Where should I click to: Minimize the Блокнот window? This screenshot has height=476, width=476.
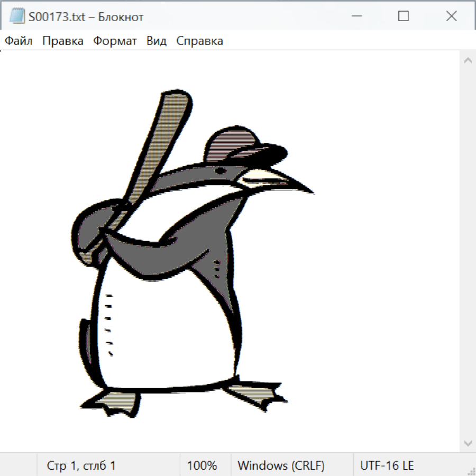(355, 16)
